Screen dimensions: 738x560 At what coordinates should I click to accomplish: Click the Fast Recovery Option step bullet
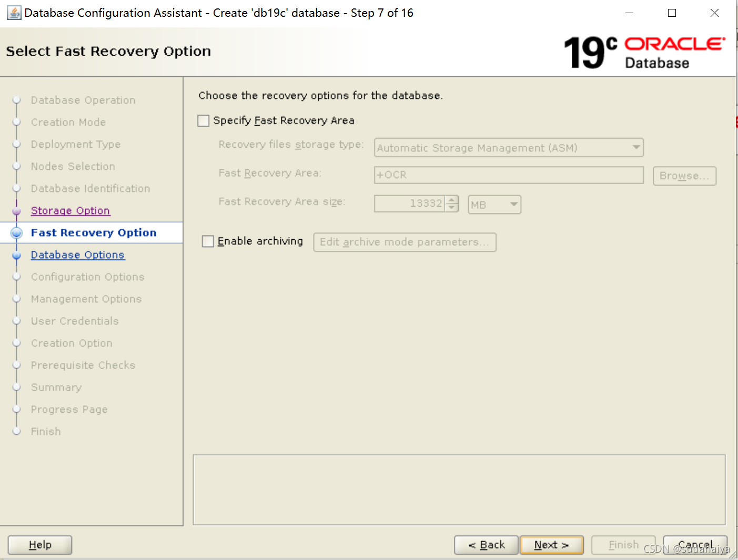point(17,233)
